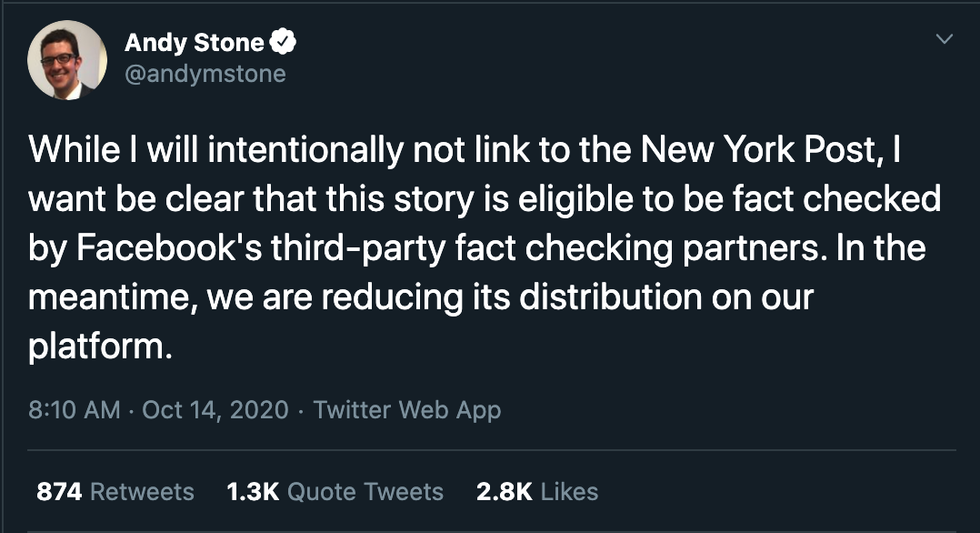Screen dimensions: 980x533
Task: Open Andy Stone's profile photo
Action: [67, 60]
